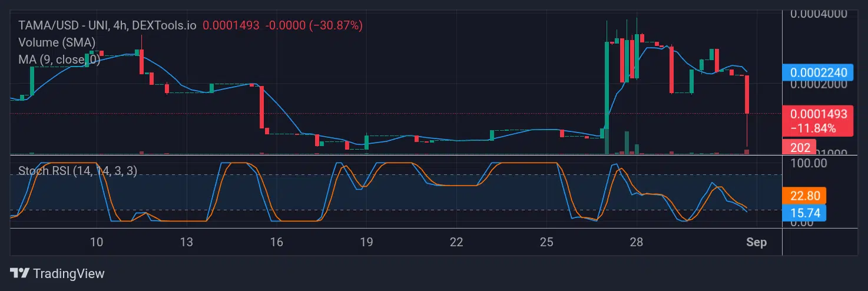Image resolution: width=868 pixels, height=291 pixels.
Task: Click the date label 19 on time axis
Action: point(366,242)
